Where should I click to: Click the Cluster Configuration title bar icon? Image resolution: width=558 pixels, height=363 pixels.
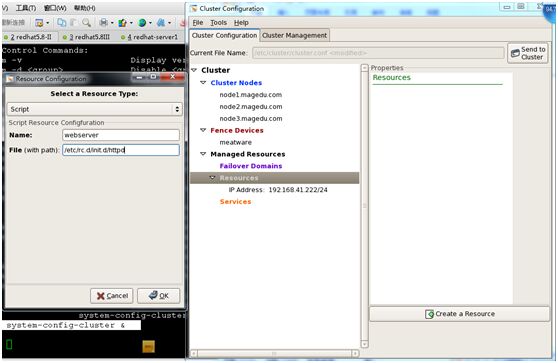coord(194,9)
